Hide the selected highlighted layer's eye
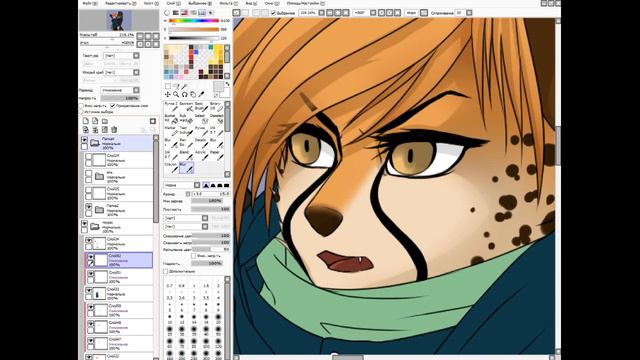640x360 pixels. point(91,257)
